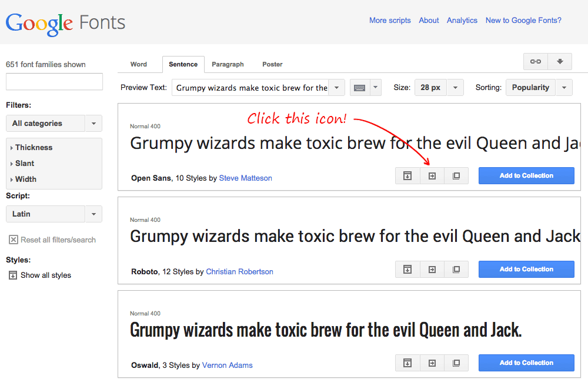
Task: Click the Oswald preview sentence
Action: click(x=326, y=330)
